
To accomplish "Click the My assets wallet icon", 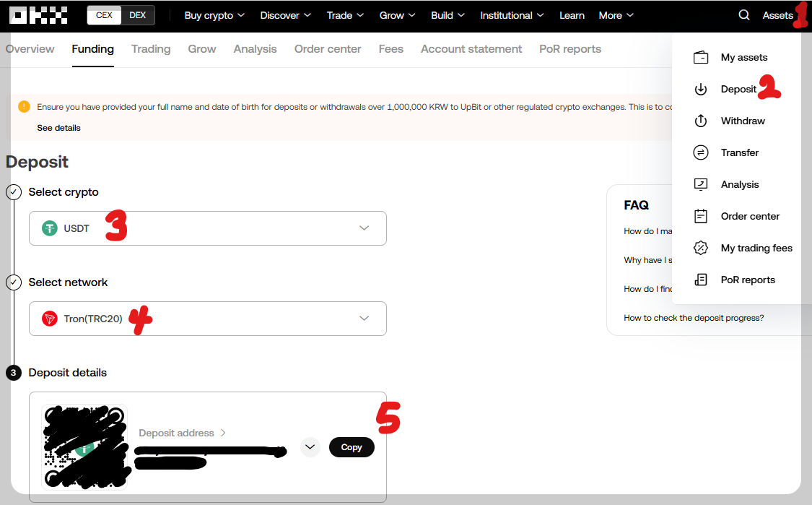I will (701, 57).
